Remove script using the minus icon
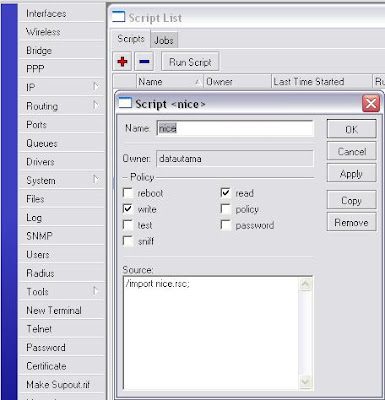This screenshot has width=385, height=400. click(x=144, y=61)
